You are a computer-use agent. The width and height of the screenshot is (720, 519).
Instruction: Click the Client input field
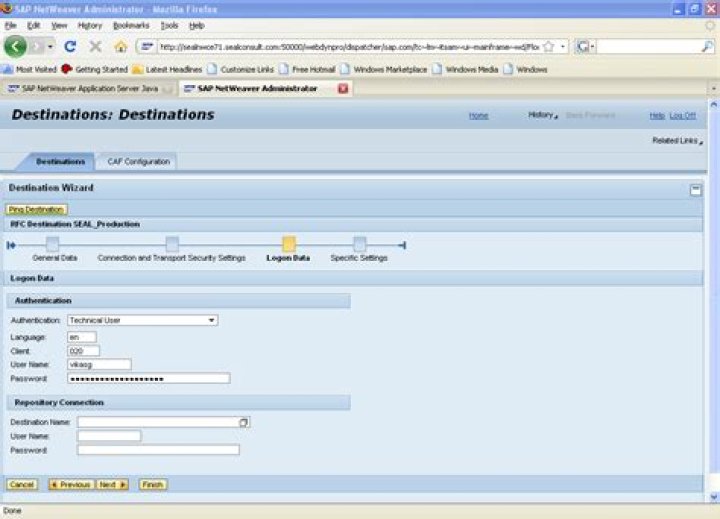click(x=83, y=351)
